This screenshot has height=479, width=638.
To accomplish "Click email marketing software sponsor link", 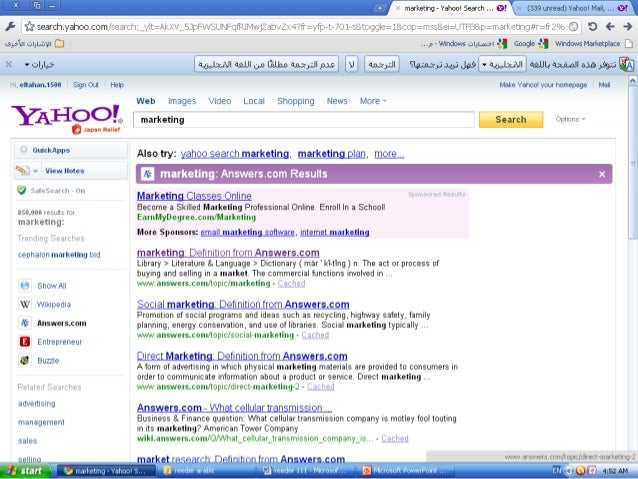I will tap(247, 232).
